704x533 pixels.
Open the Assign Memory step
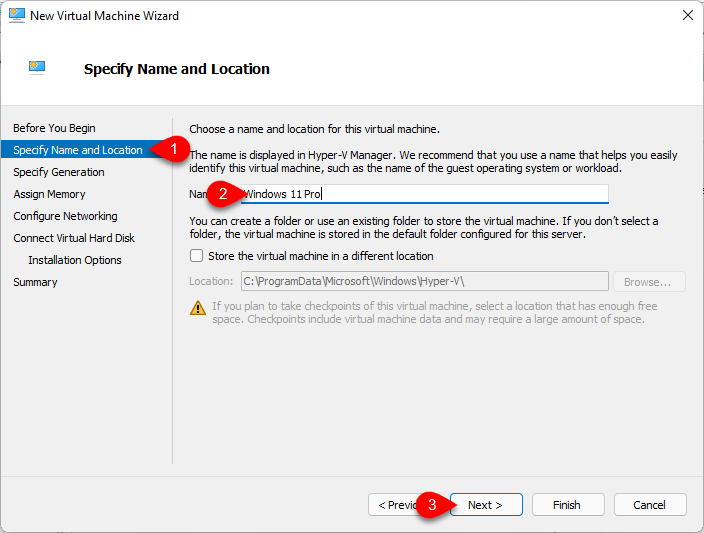[x=49, y=194]
